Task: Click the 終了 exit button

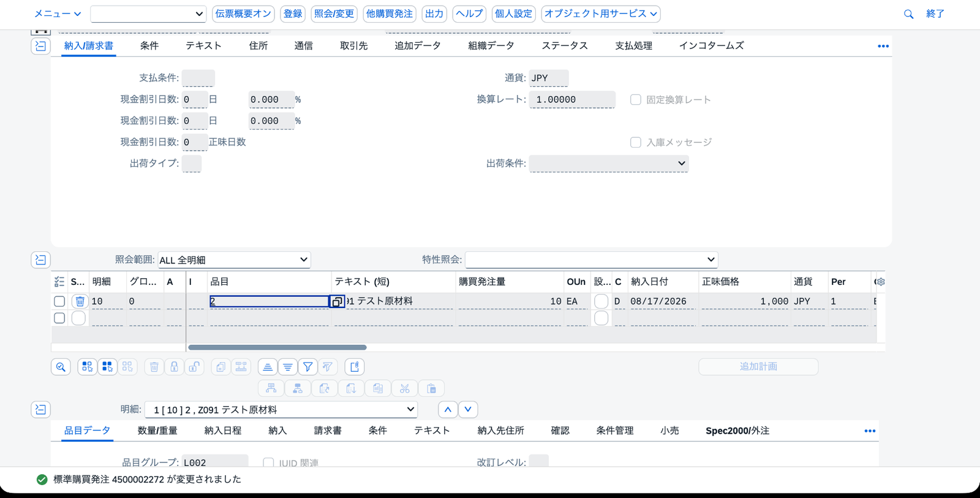Action: (x=935, y=13)
